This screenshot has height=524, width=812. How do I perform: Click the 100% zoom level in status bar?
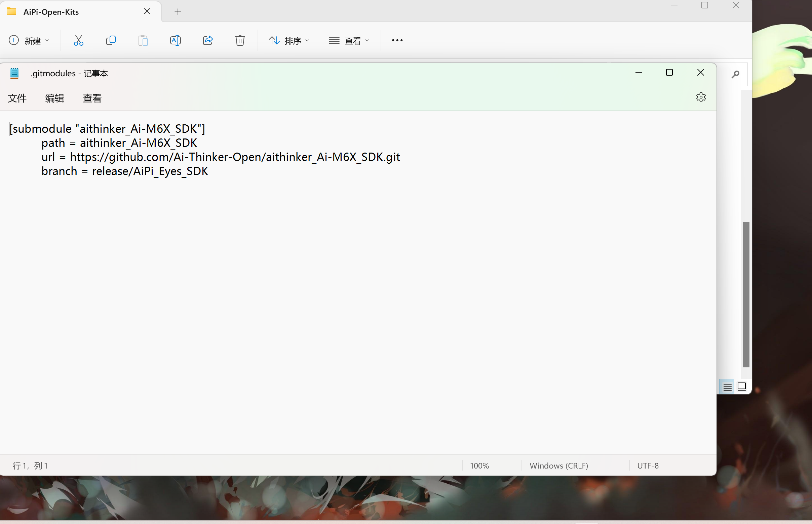click(479, 466)
